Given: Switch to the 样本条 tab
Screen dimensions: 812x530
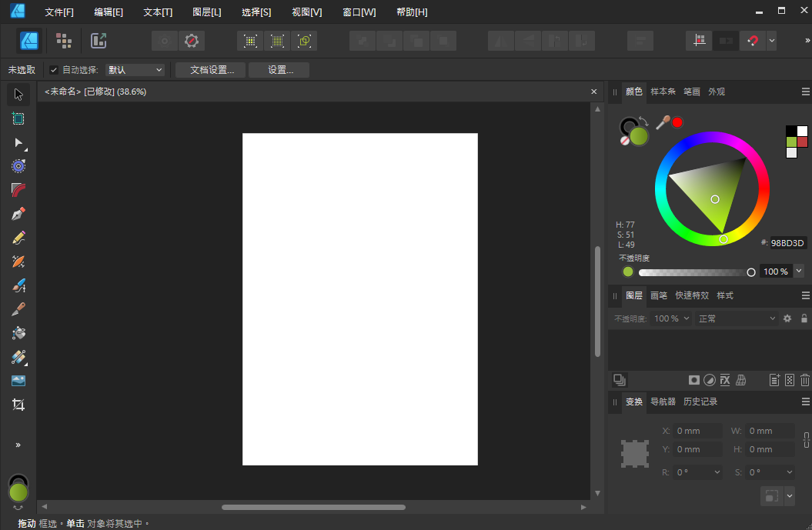Looking at the screenshot, I should point(663,92).
